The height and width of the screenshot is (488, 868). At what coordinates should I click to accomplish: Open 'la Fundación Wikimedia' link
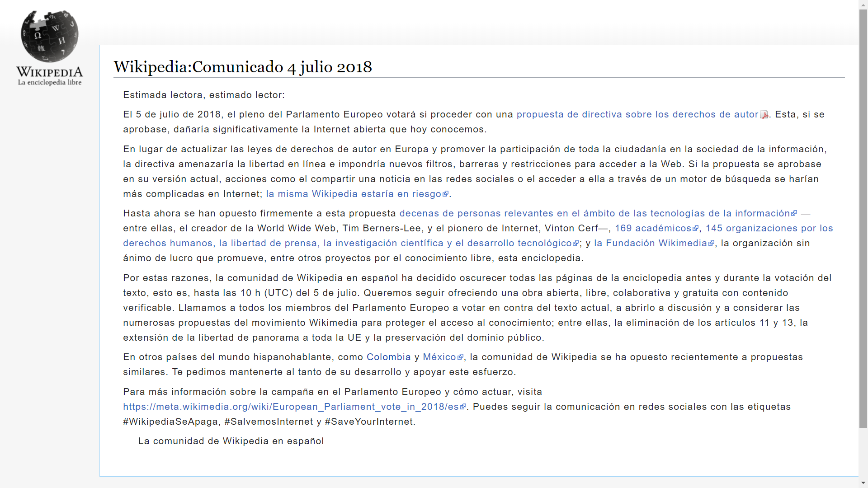tap(651, 243)
